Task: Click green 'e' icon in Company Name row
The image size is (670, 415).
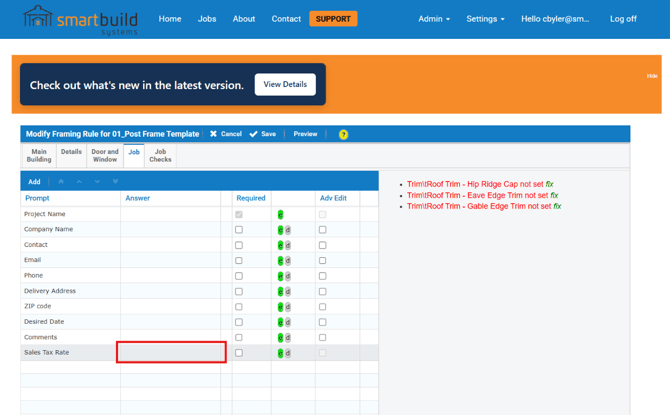Action: (x=280, y=230)
